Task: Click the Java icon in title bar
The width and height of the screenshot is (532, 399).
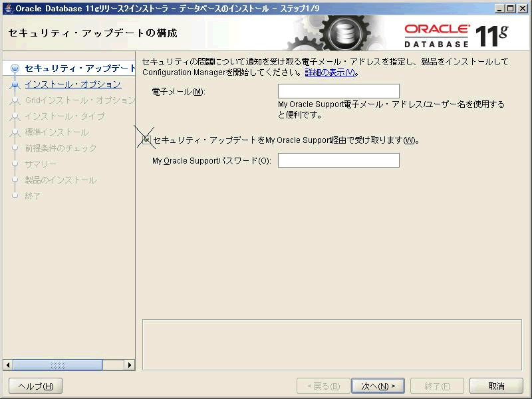Action: 7,8
